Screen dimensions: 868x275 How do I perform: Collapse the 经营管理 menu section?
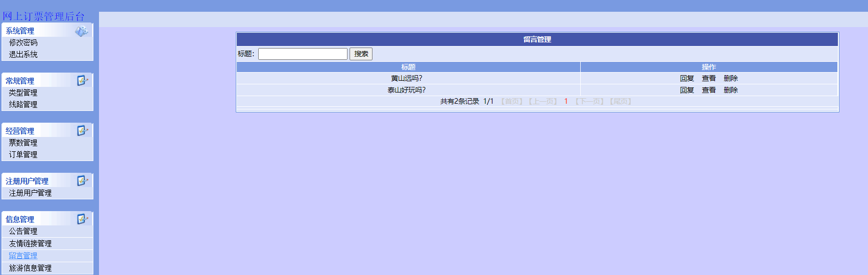click(x=20, y=131)
